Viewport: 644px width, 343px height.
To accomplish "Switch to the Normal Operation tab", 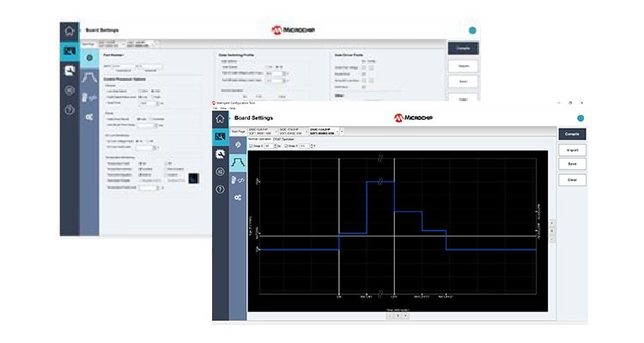I will click(x=260, y=140).
